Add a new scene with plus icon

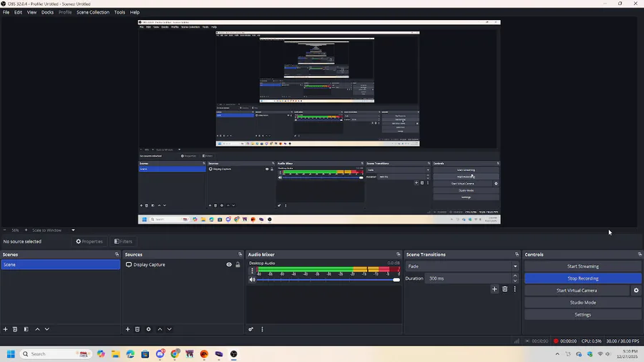coord(5,329)
